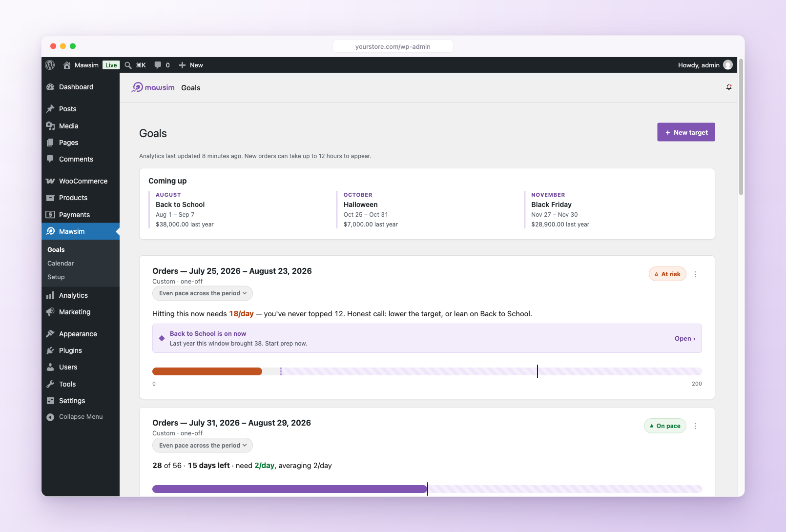Click the Plugins plug icon
786x532 pixels.
50,350
